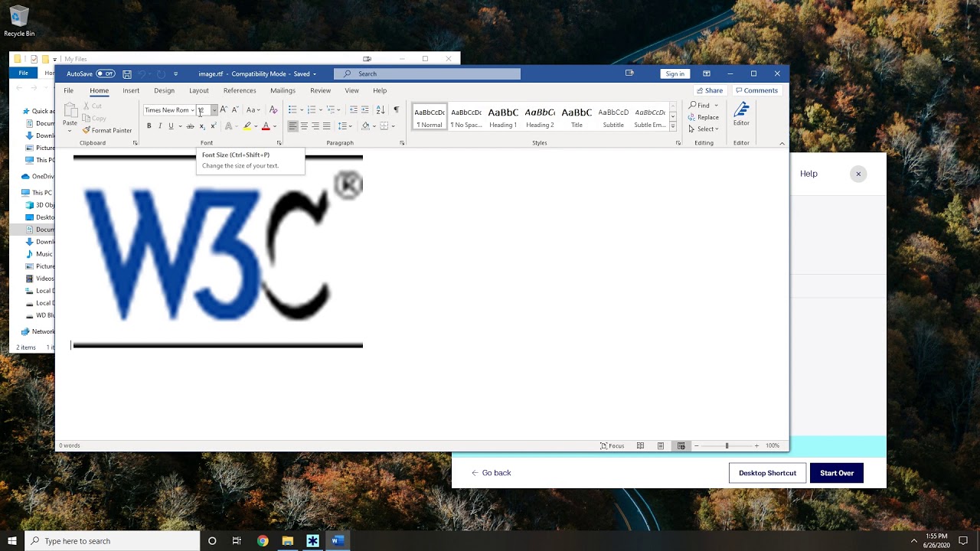Open the Select dropdown in Editing
980x551 pixels.
click(704, 129)
